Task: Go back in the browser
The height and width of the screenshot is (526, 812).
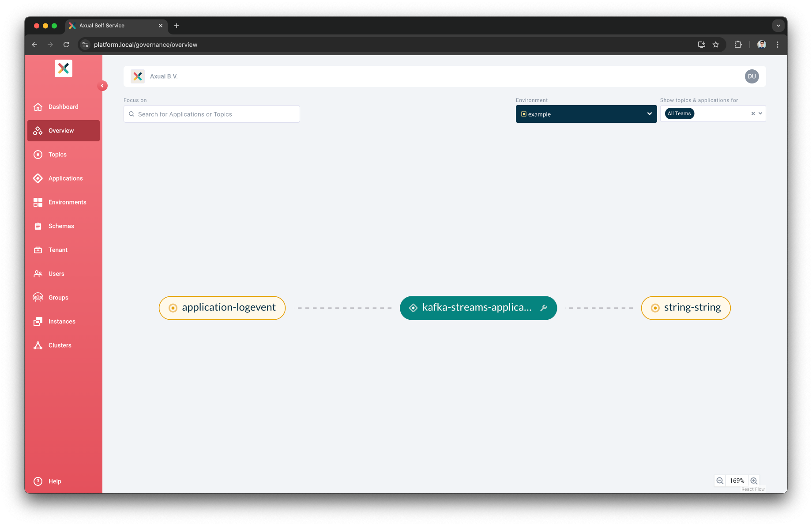Action: coord(34,45)
